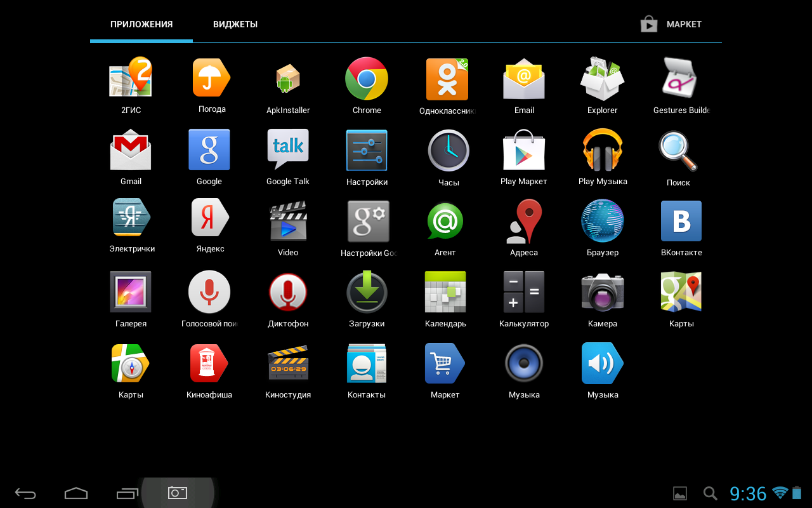Tap the search magnifier in status bar

[x=710, y=493]
